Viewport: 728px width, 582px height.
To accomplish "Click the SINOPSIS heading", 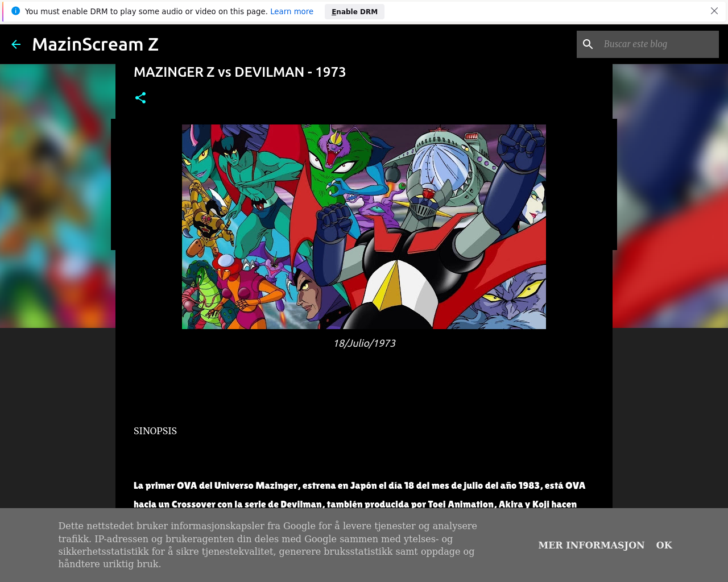I will coord(155,431).
